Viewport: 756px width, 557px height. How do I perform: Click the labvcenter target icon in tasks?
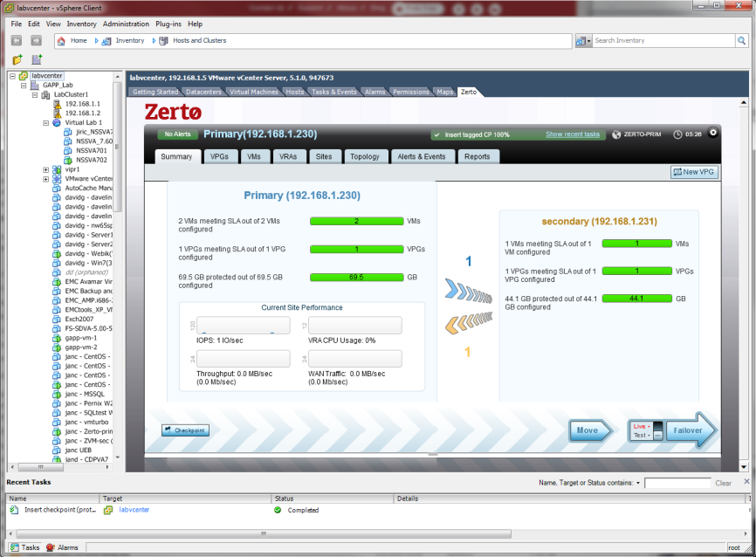pyautogui.click(x=108, y=510)
